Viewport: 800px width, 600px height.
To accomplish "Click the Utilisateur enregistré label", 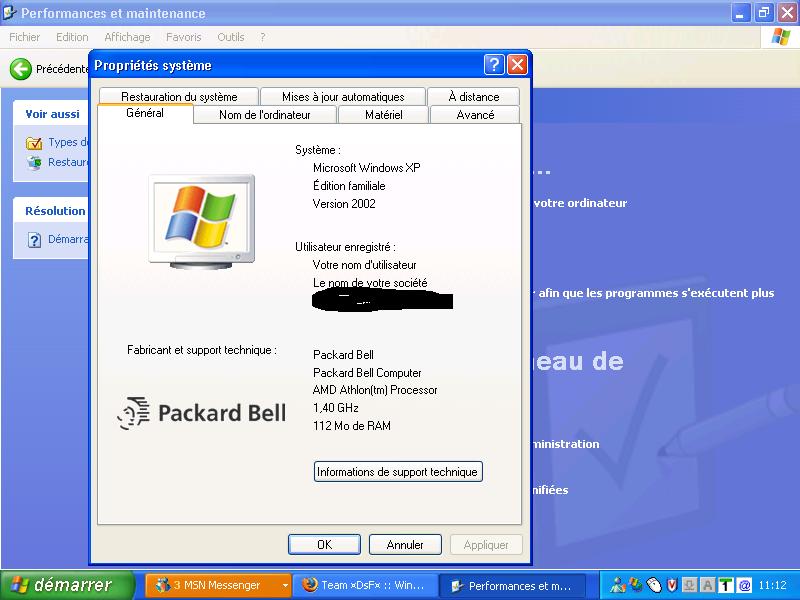I will tap(345, 247).
